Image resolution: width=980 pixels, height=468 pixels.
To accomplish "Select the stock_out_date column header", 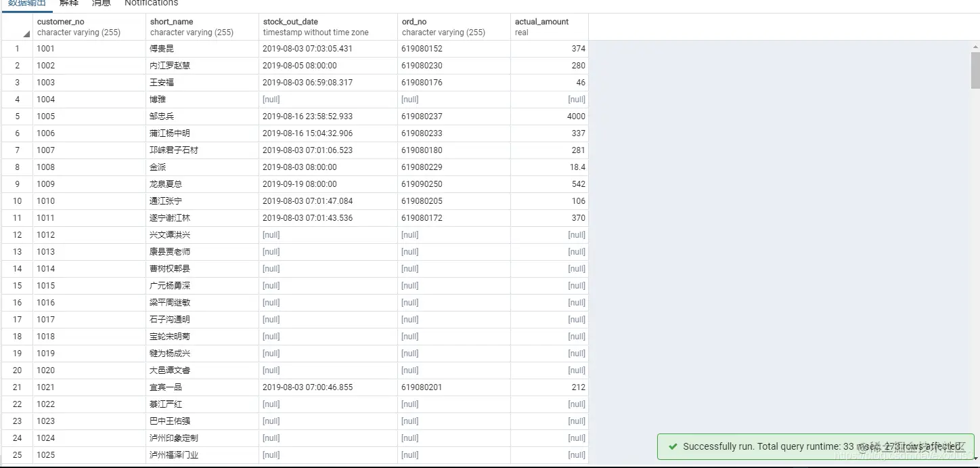I will pos(328,27).
